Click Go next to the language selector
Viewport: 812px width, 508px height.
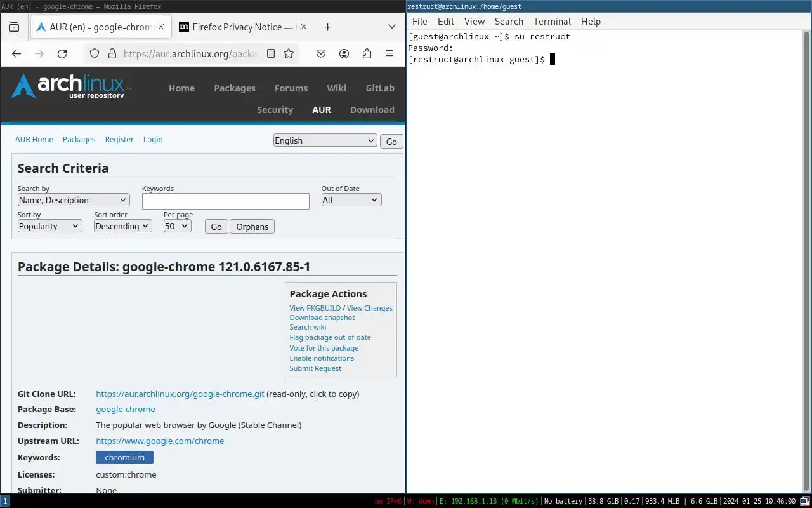pos(391,142)
